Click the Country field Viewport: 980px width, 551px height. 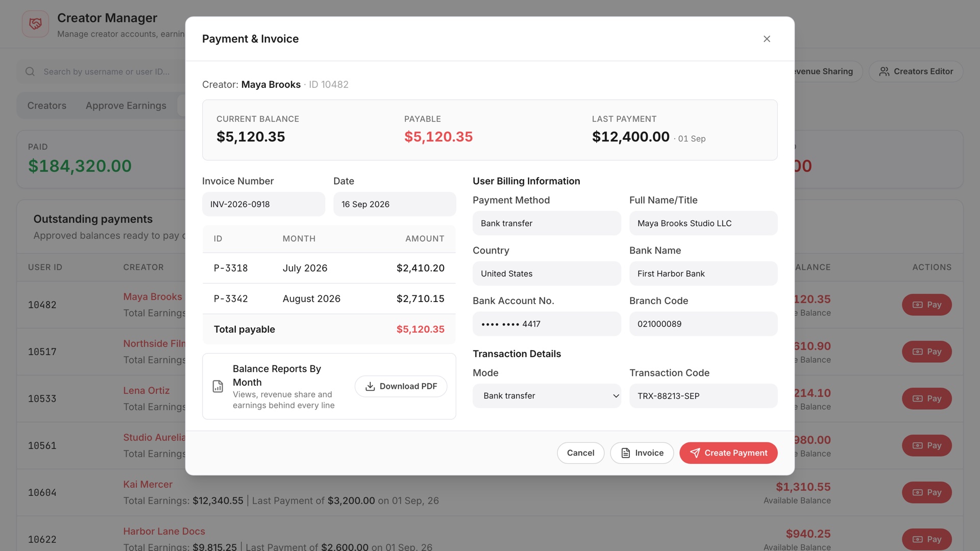coord(547,273)
